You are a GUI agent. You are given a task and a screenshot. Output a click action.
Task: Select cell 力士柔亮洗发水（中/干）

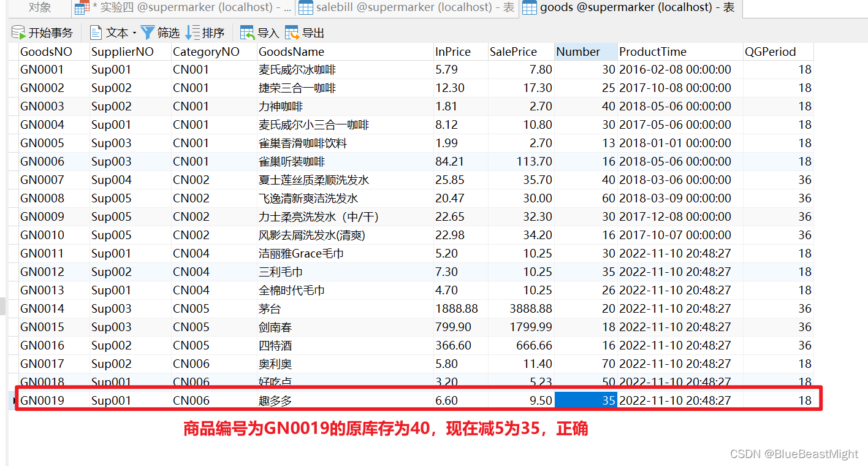pyautogui.click(x=345, y=216)
